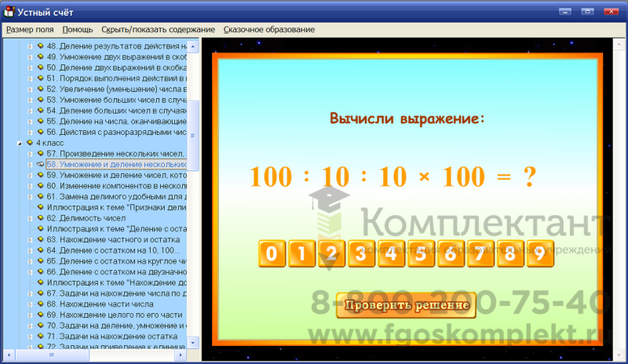Click book icon of topic 70
The height and width of the screenshot is (364, 628).
point(41,326)
